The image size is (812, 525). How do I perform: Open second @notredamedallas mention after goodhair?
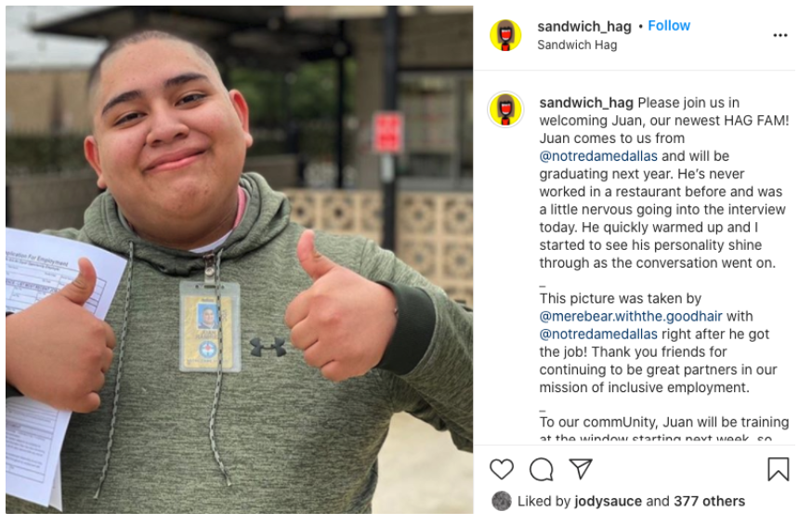pos(598,334)
